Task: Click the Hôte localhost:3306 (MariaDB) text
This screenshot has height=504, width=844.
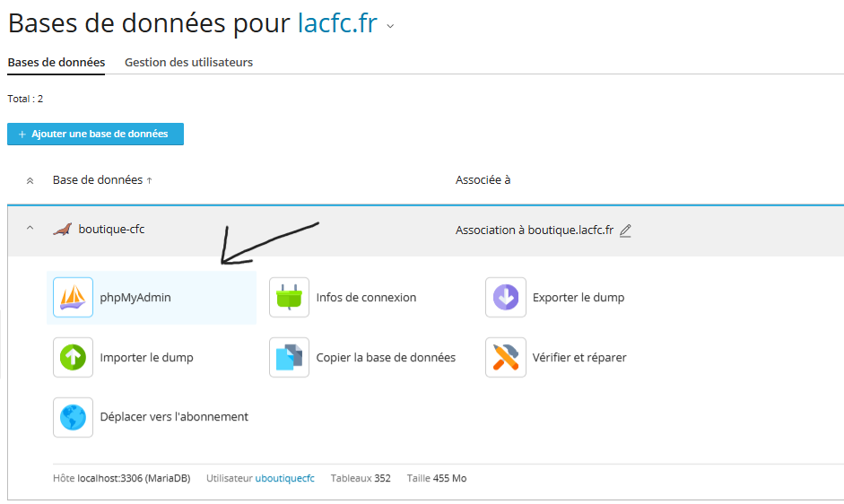Action: click(x=122, y=478)
